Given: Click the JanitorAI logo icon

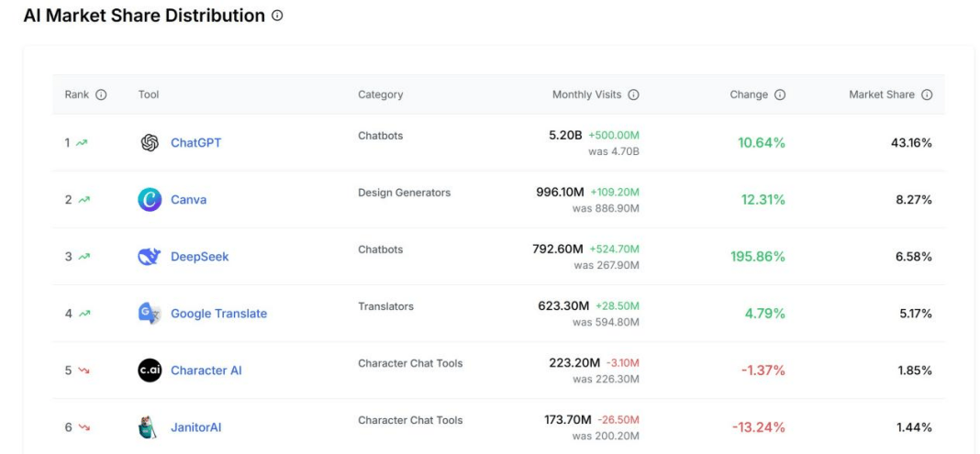Looking at the screenshot, I should pos(148,427).
